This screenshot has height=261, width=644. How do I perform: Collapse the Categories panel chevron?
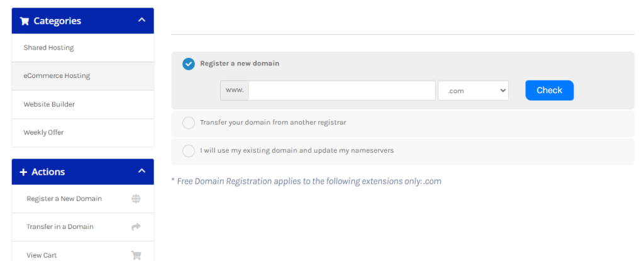point(142,19)
